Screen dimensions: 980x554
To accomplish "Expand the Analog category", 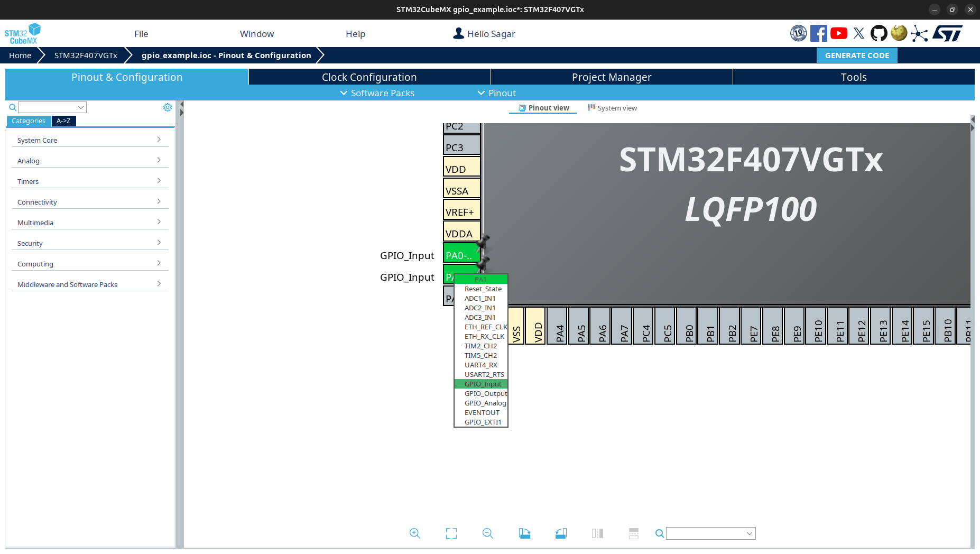I will coord(90,161).
